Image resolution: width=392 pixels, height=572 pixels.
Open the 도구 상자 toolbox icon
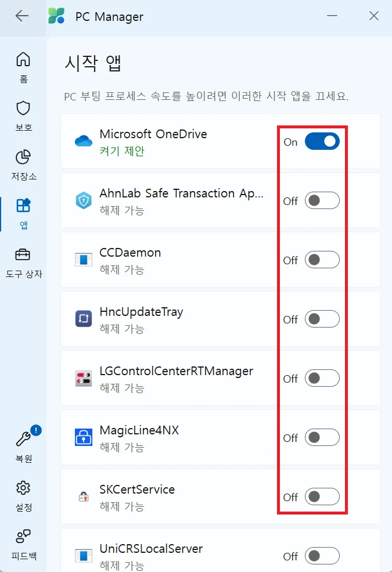tap(23, 254)
